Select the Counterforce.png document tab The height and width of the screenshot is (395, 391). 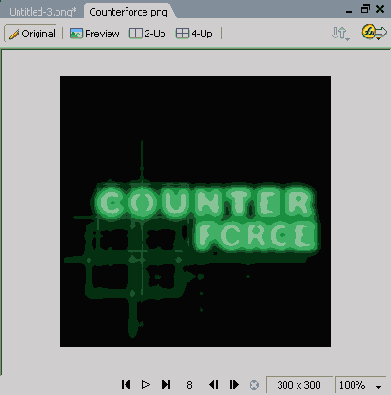[128, 12]
